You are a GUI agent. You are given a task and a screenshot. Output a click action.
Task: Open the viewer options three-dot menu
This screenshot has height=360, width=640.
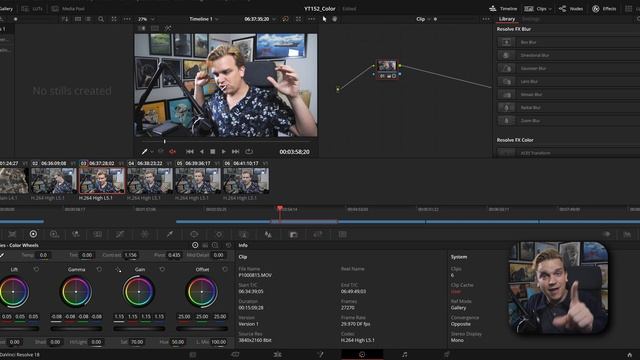coord(311,19)
